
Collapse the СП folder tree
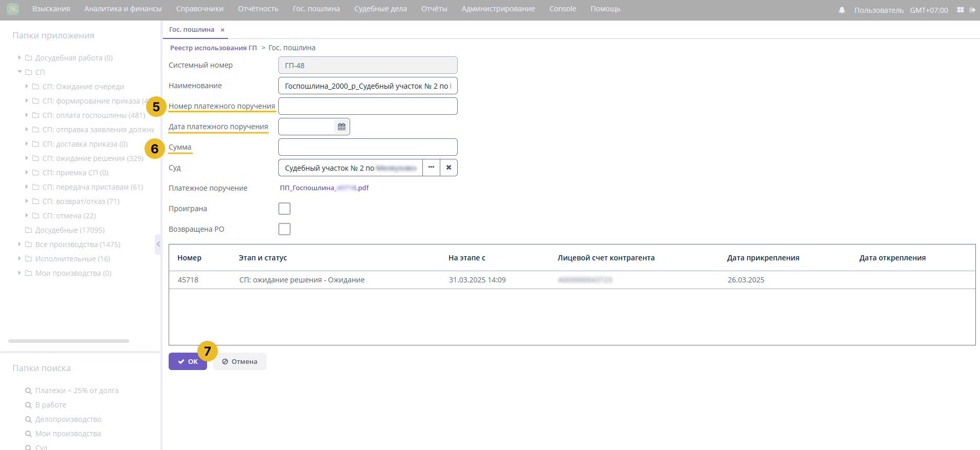(19, 72)
